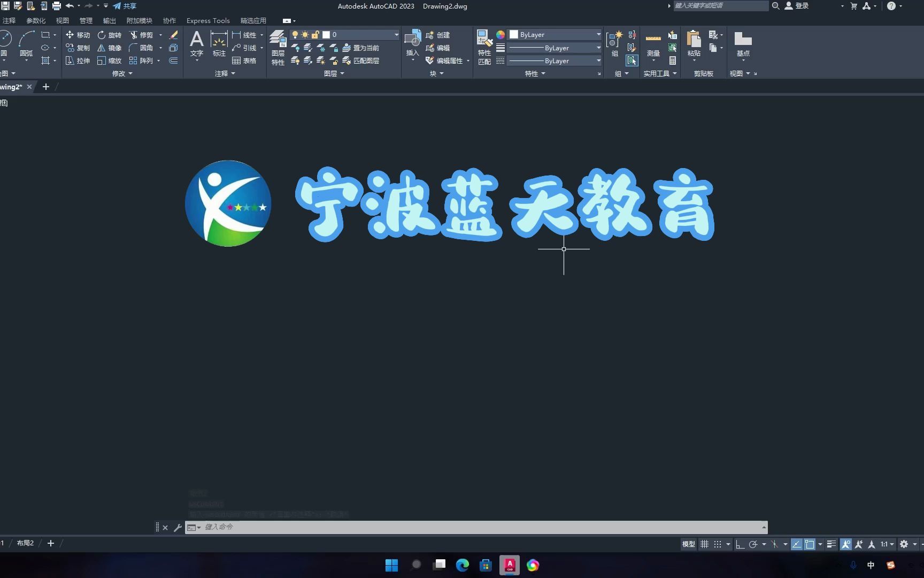Expand the Layers (图层) panel
The image size is (924, 578).
tap(334, 73)
